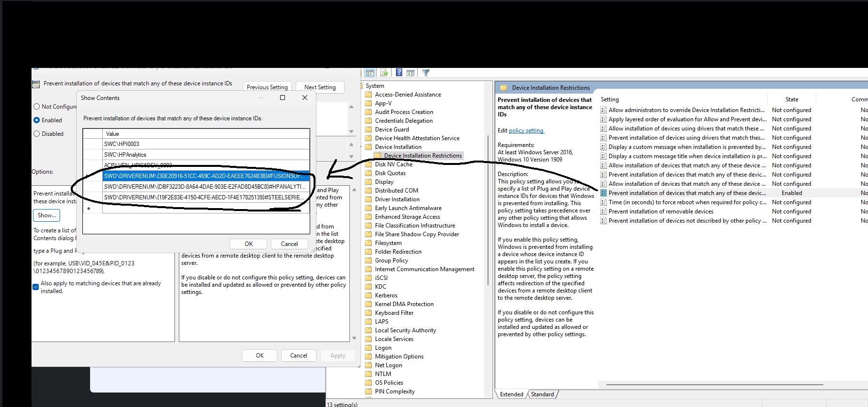Click the Edit policy setting link
Screen dimensions: 868x407
pyautogui.click(x=526, y=130)
